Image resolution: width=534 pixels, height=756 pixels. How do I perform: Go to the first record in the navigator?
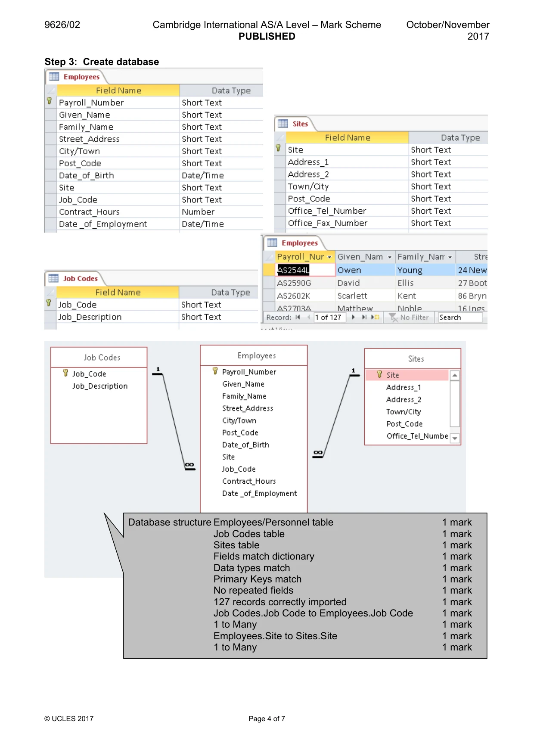298,317
